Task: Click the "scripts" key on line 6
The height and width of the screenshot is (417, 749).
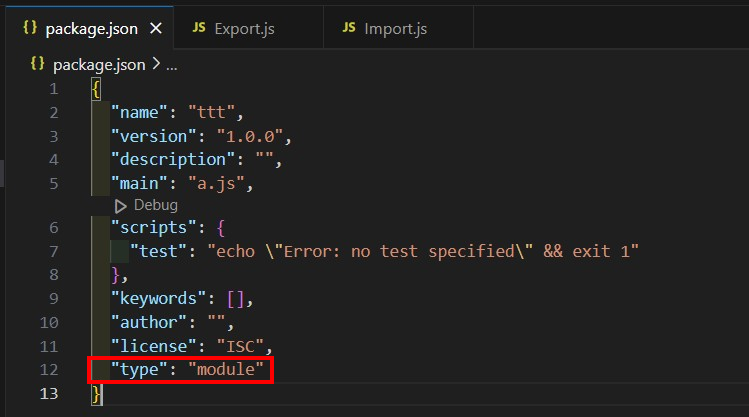Action: pyautogui.click(x=153, y=227)
